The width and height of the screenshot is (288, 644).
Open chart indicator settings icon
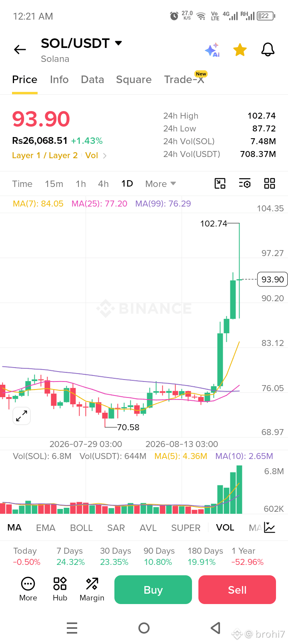coord(245,183)
